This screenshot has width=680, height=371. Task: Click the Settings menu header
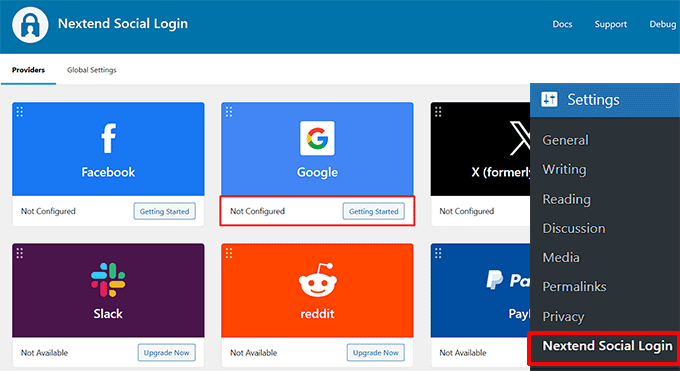[605, 100]
